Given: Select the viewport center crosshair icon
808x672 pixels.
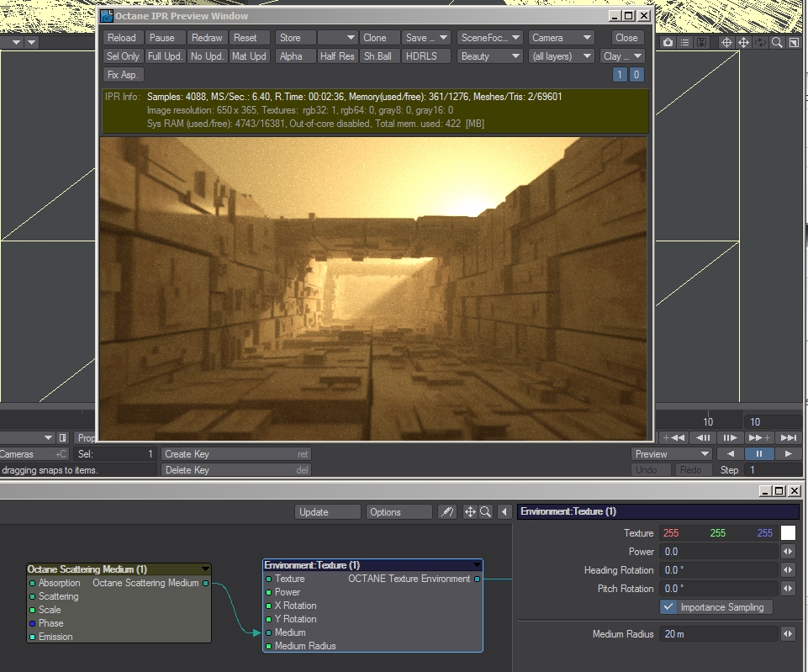Looking at the screenshot, I should [726, 43].
